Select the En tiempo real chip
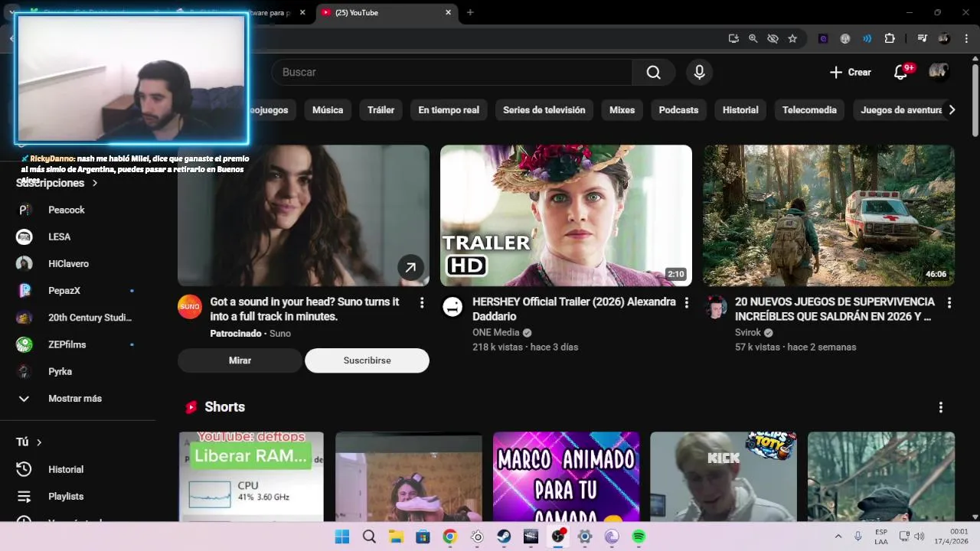The image size is (980, 551). point(449,110)
